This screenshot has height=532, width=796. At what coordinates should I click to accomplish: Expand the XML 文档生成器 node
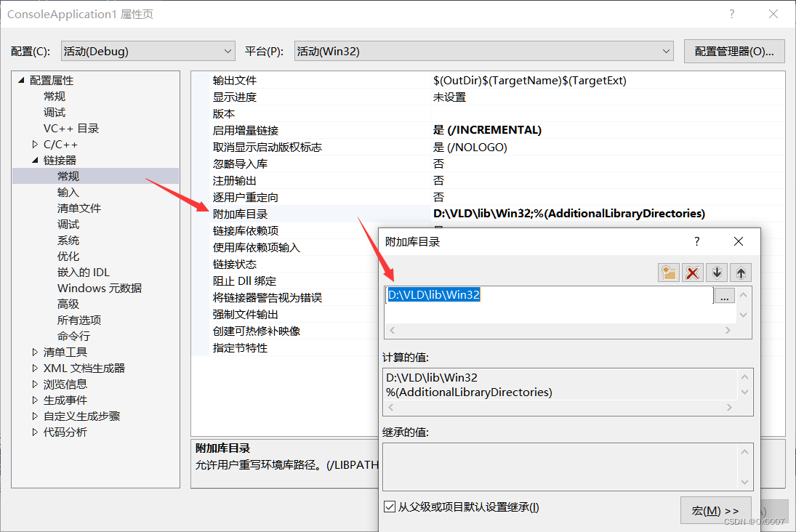tap(34, 368)
